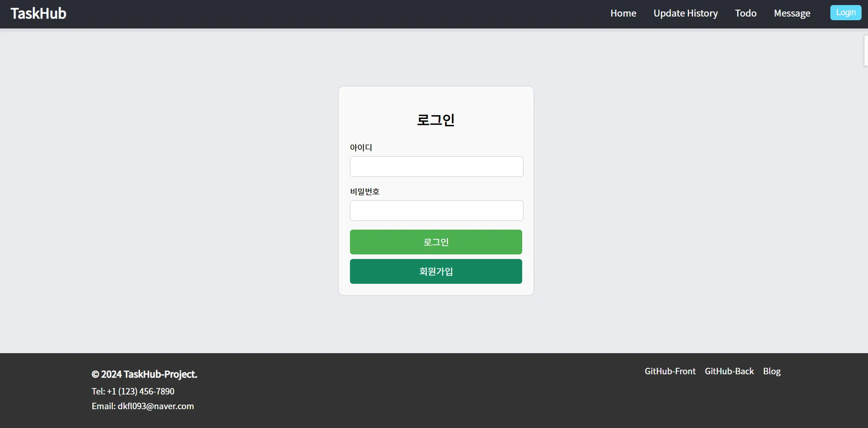Click the 비밀번호 field label

click(x=364, y=191)
